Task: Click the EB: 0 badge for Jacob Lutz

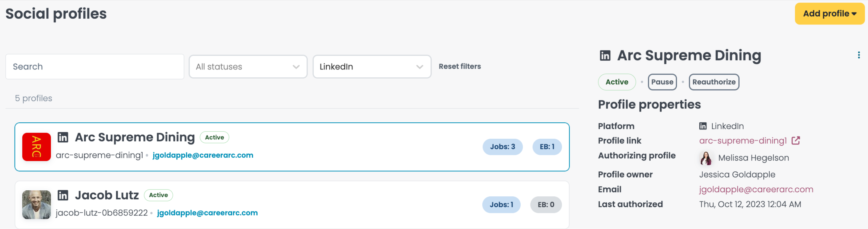Action: click(546, 204)
